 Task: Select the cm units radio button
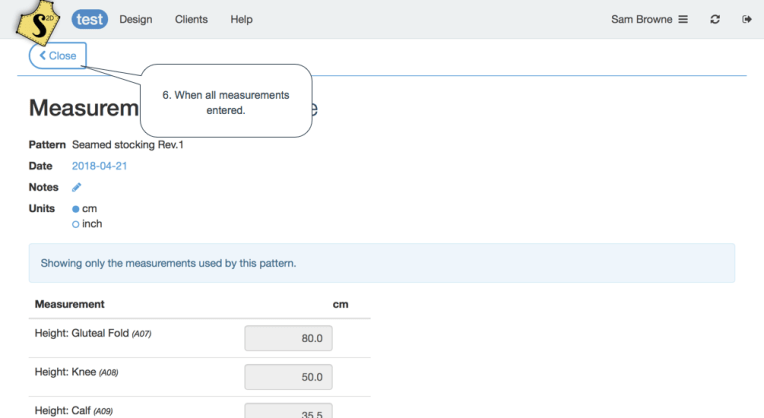click(x=76, y=209)
